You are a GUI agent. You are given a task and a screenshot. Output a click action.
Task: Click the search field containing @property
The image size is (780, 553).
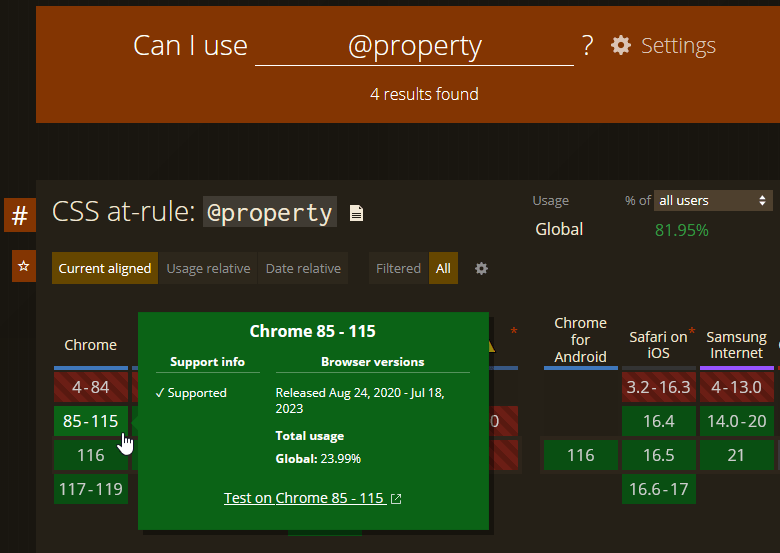click(414, 46)
